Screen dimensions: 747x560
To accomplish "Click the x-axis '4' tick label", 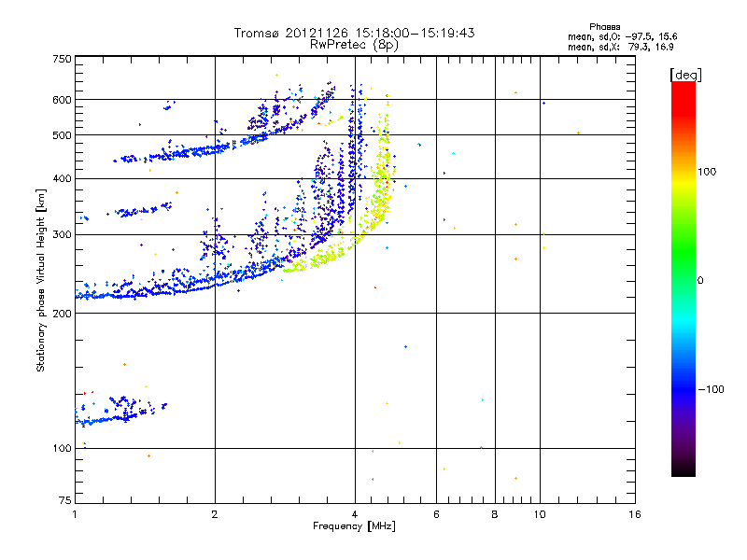I will click(355, 514).
